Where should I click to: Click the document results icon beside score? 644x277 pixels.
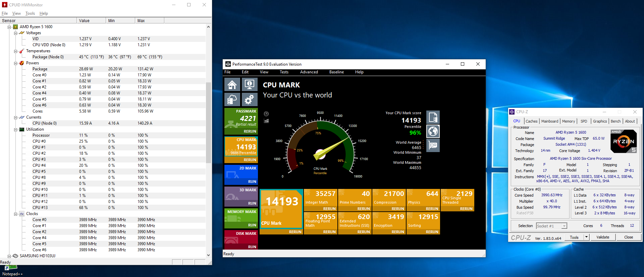433,117
